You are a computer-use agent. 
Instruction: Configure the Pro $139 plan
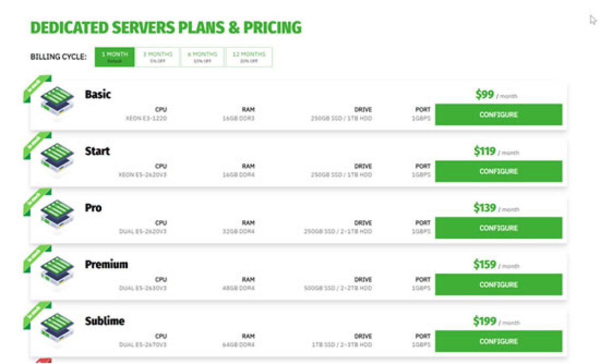tap(498, 228)
